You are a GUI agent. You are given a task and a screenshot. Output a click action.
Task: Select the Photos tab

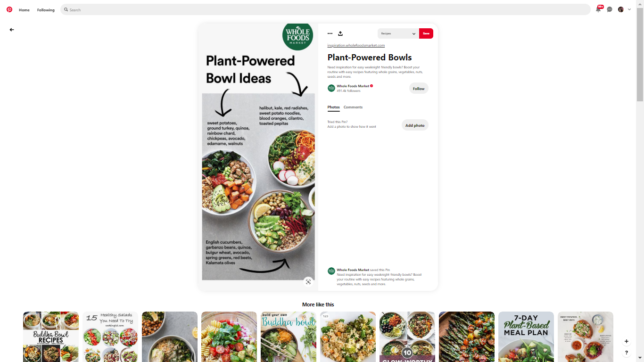tap(334, 107)
